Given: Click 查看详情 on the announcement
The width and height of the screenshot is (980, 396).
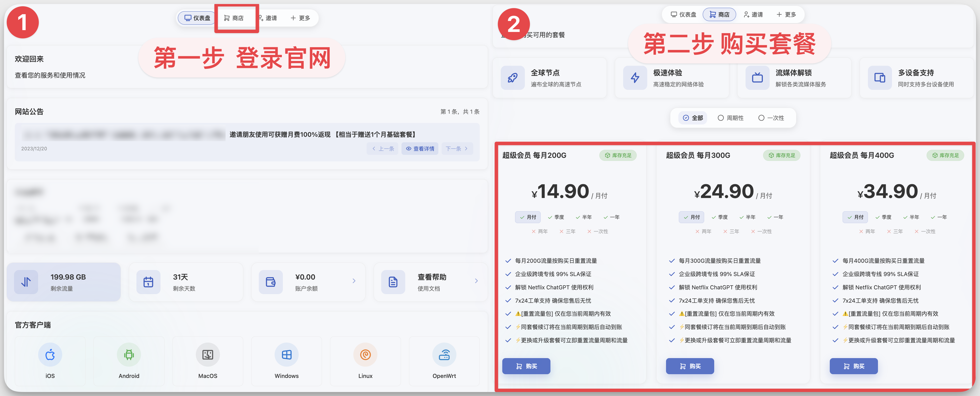Looking at the screenshot, I should click(x=420, y=149).
